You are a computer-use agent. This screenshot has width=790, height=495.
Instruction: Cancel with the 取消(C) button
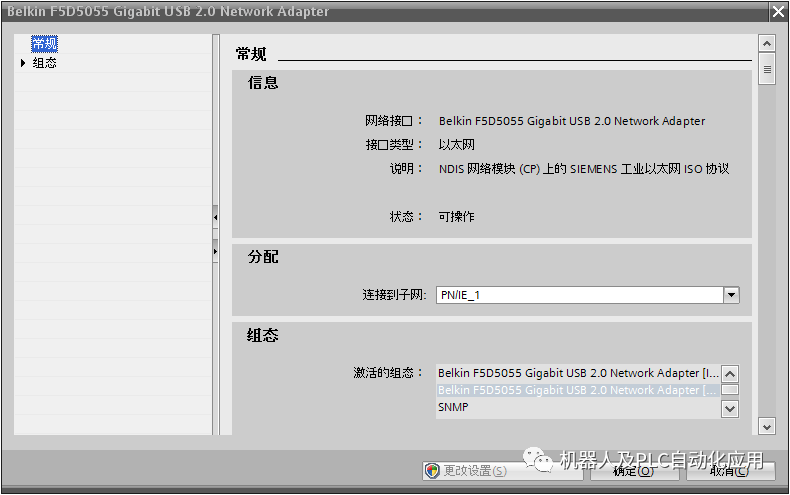tap(729, 471)
